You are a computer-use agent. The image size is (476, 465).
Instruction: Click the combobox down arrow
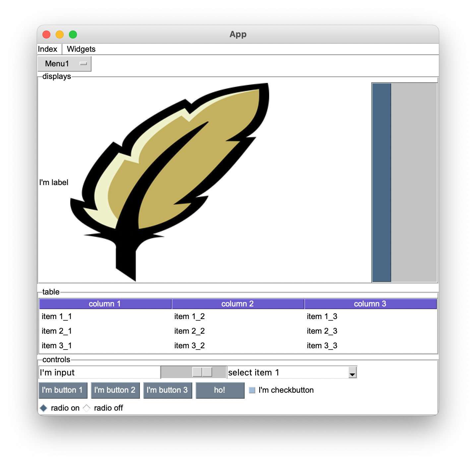click(x=352, y=373)
